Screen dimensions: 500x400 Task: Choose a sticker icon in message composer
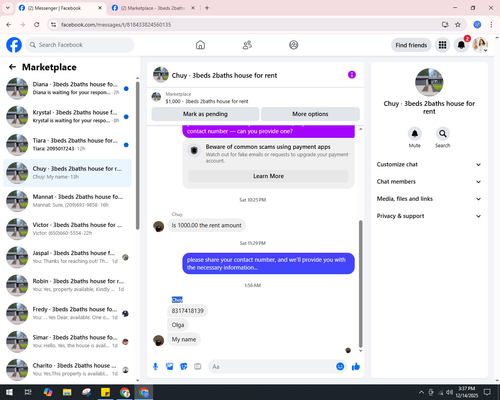point(184,367)
